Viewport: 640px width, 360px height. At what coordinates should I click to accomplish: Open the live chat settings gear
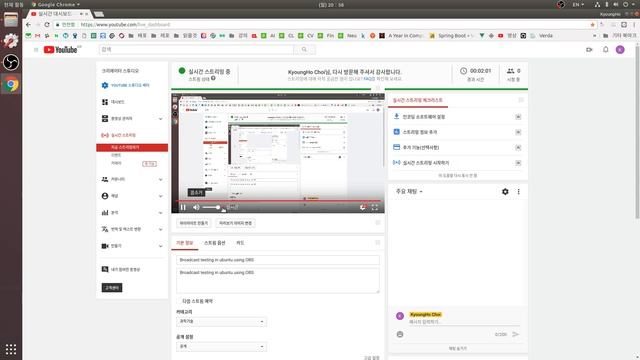(x=505, y=191)
